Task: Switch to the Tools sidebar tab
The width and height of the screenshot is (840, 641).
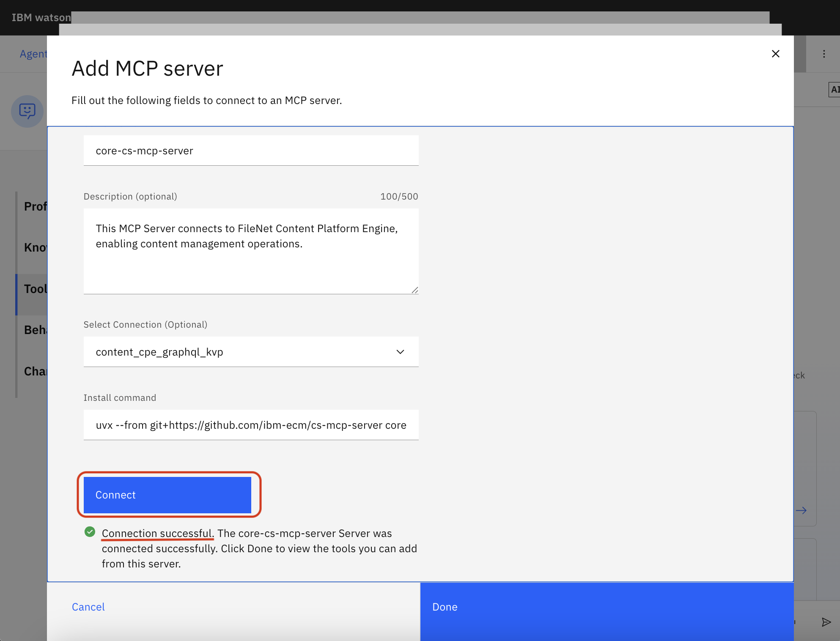Action: coord(36,289)
